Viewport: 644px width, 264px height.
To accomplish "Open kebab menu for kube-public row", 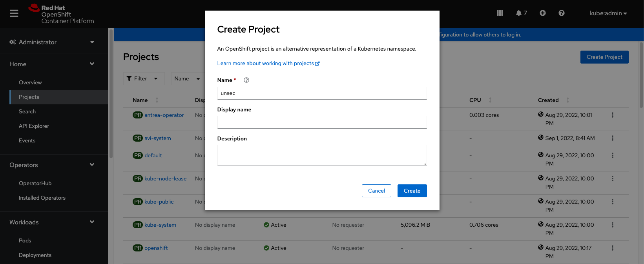I will click(612, 202).
